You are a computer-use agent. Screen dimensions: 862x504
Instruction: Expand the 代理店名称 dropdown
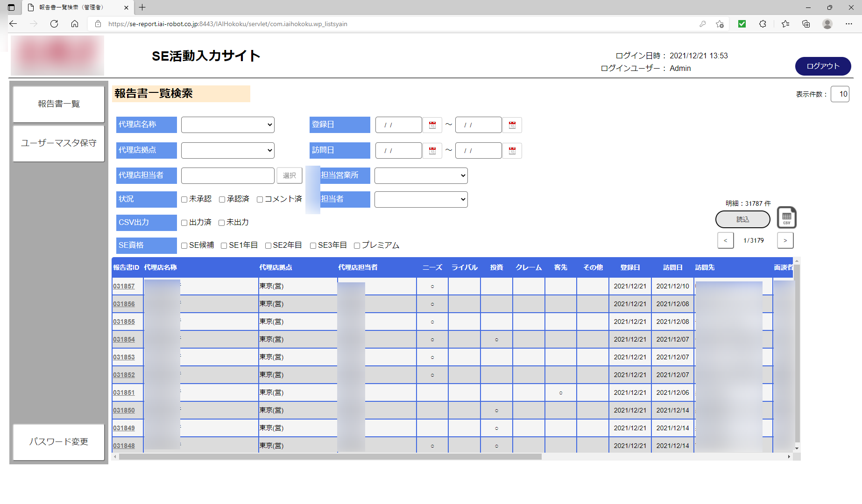tap(227, 125)
